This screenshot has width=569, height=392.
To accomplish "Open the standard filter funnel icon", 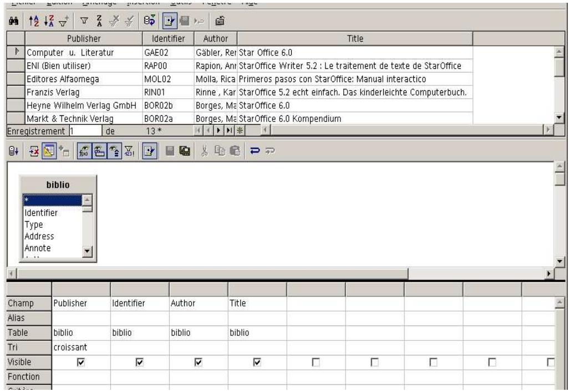I will [x=84, y=21].
